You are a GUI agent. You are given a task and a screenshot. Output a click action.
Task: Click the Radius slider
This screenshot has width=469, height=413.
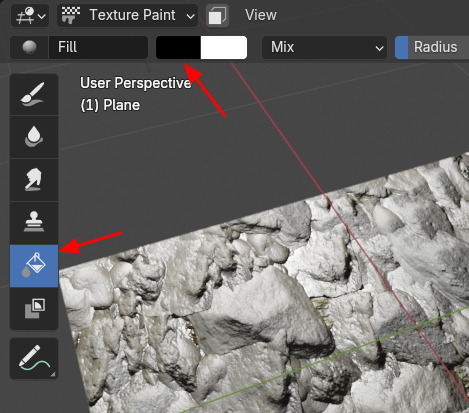tap(432, 47)
